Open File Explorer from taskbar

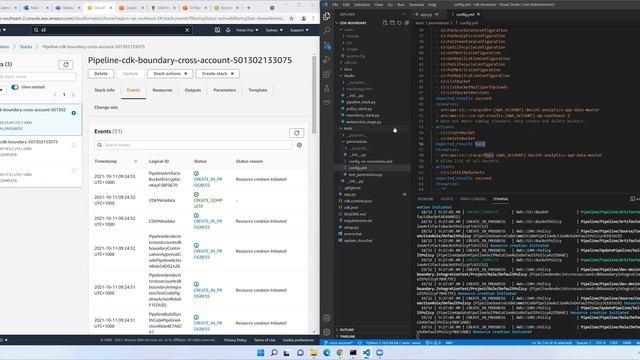click(x=313, y=353)
